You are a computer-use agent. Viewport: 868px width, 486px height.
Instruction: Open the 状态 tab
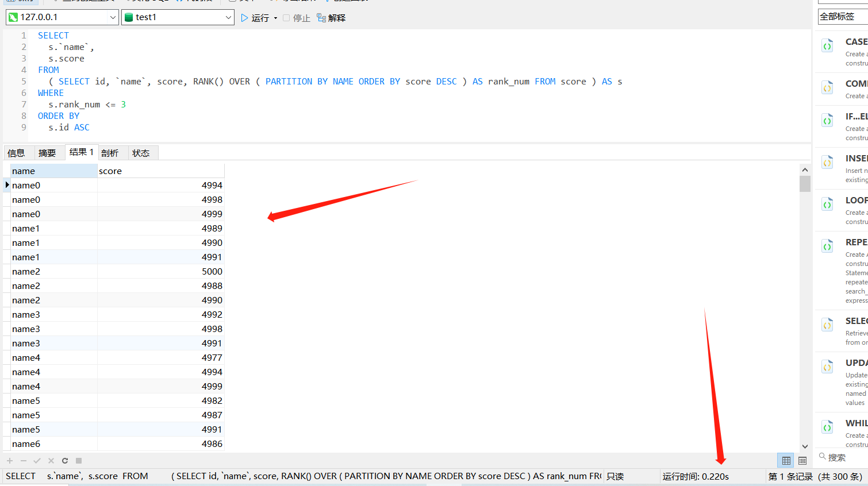click(141, 153)
